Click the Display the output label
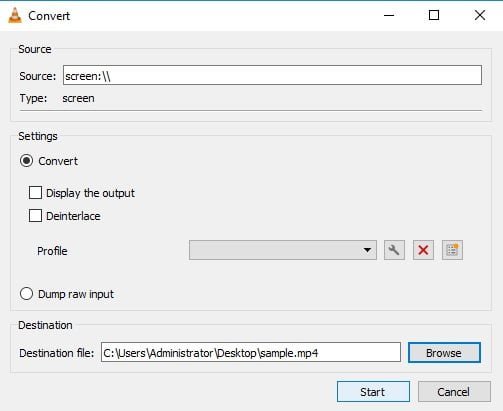This screenshot has width=503, height=411. coord(90,193)
